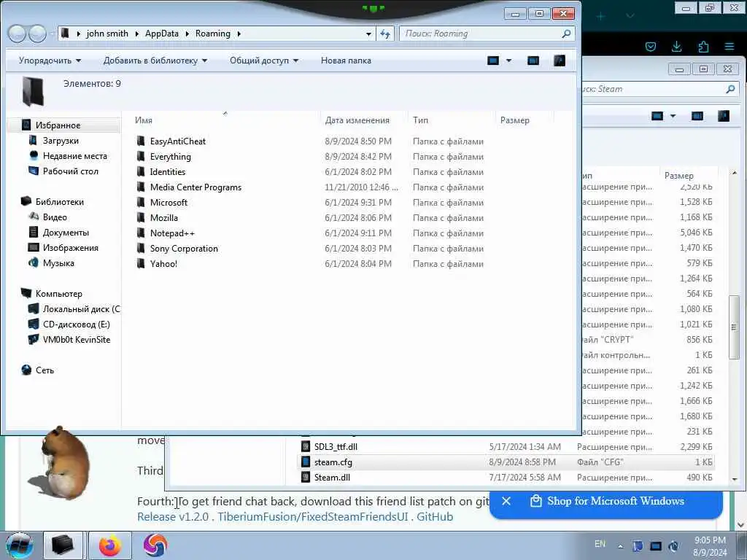Switch to Explorer taskbar button
The height and width of the screenshot is (560, 747).
(63, 545)
